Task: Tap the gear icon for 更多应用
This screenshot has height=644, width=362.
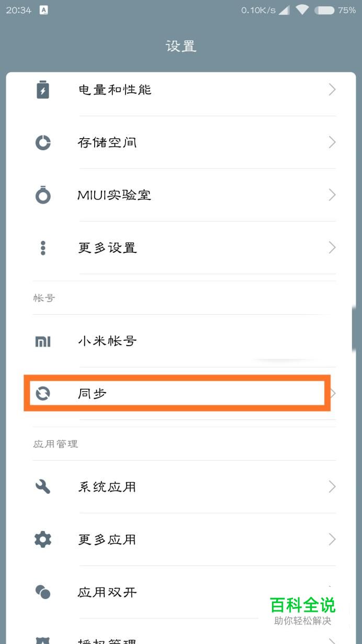Action: click(43, 539)
